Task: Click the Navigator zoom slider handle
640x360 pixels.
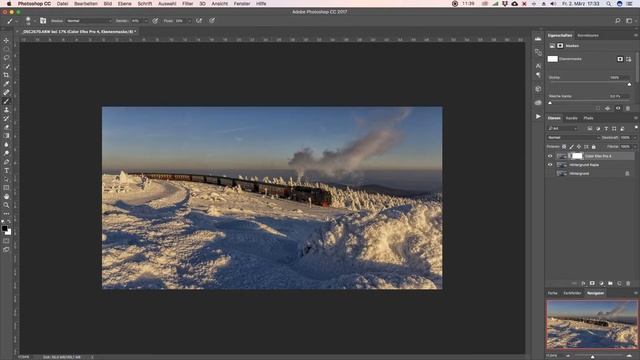Action: point(593,357)
